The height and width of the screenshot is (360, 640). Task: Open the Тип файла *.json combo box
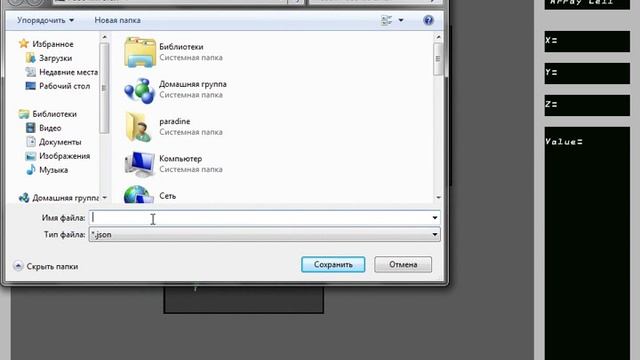pyautogui.click(x=264, y=234)
